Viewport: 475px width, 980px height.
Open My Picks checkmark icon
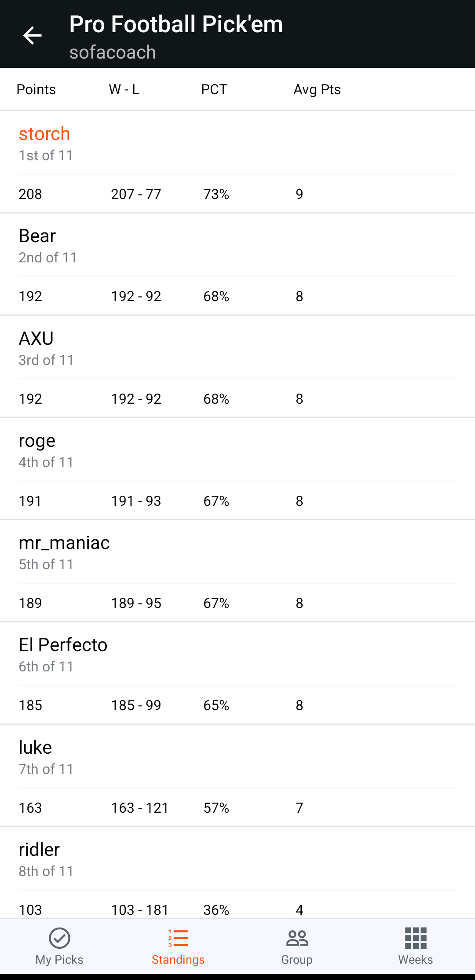(x=59, y=938)
